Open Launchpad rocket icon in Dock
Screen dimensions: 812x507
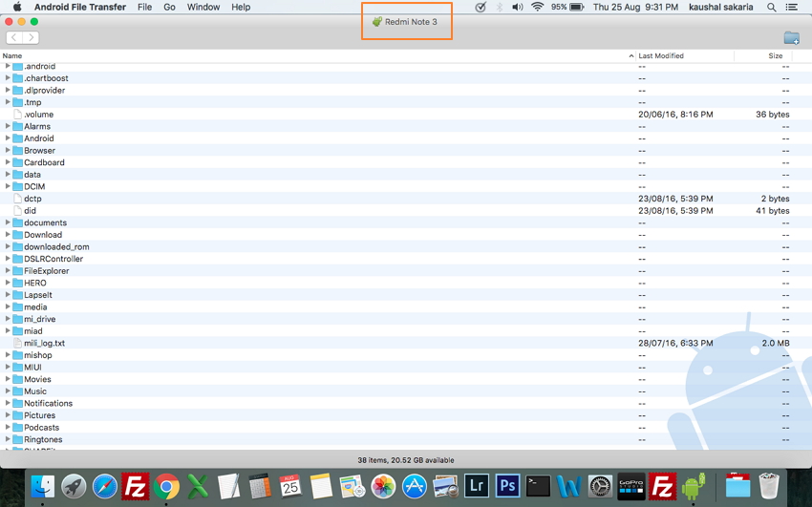74,486
